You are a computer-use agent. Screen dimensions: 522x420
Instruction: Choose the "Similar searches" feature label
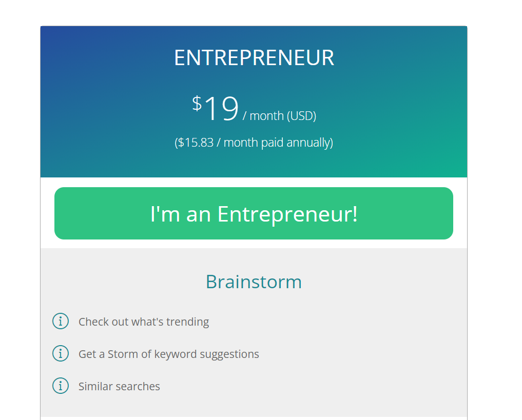click(x=119, y=387)
